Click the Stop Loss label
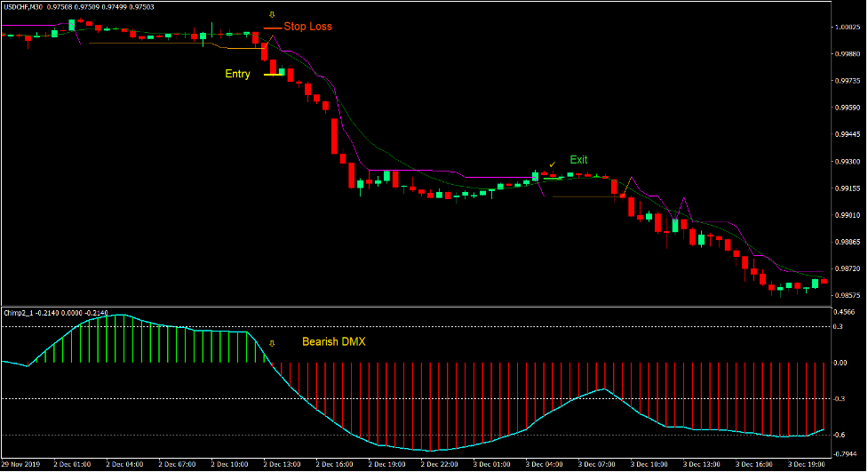The width and height of the screenshot is (868, 472). point(307,27)
